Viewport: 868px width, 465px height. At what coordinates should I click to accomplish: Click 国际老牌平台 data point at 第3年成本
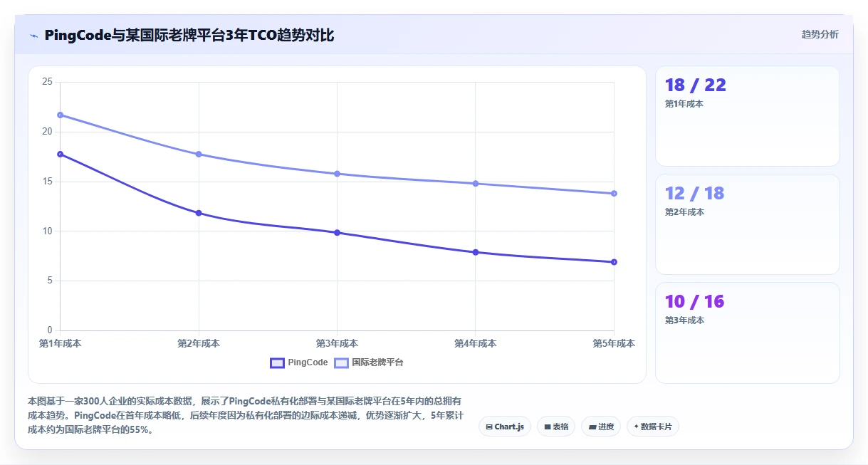pyautogui.click(x=337, y=174)
